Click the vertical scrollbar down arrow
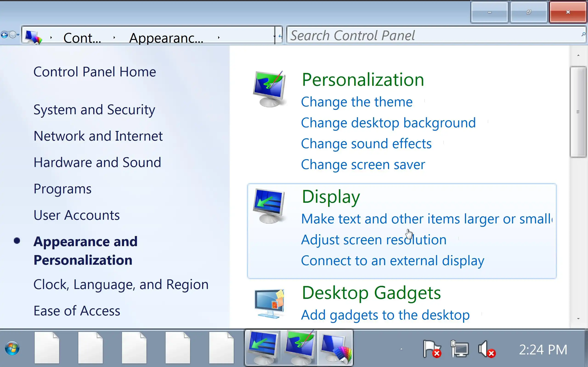Viewport: 588px width, 367px height. coord(578,318)
